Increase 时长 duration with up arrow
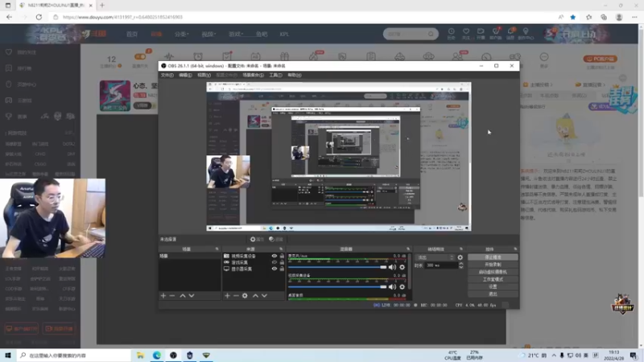The image size is (644, 362). (x=460, y=264)
